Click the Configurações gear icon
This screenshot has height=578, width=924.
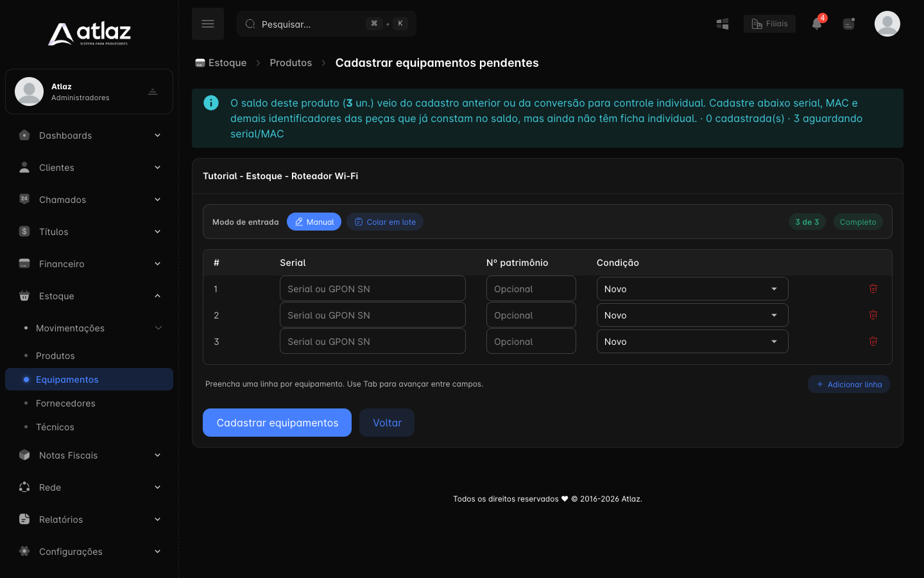tap(24, 551)
